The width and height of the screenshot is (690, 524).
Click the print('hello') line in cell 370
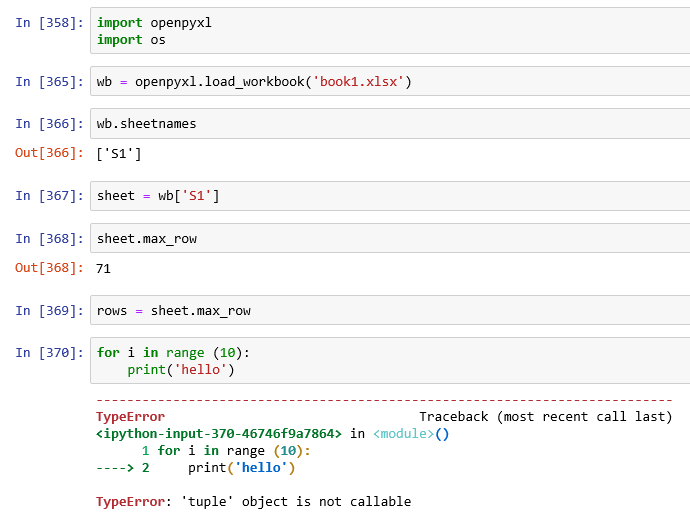click(180, 370)
